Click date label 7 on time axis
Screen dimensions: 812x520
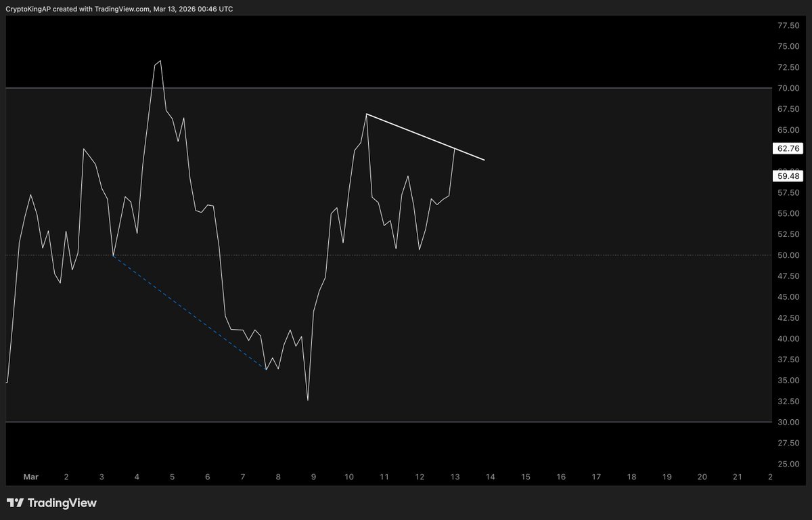coord(243,477)
